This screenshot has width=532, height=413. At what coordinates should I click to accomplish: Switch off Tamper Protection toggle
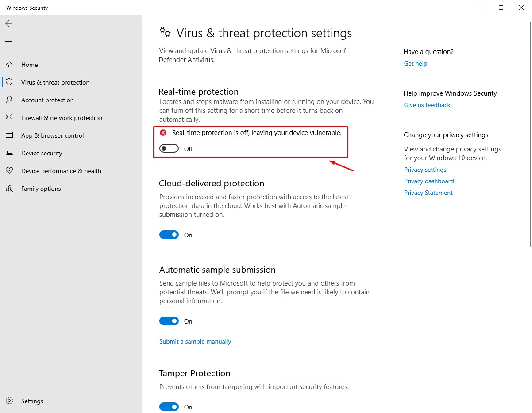169,407
